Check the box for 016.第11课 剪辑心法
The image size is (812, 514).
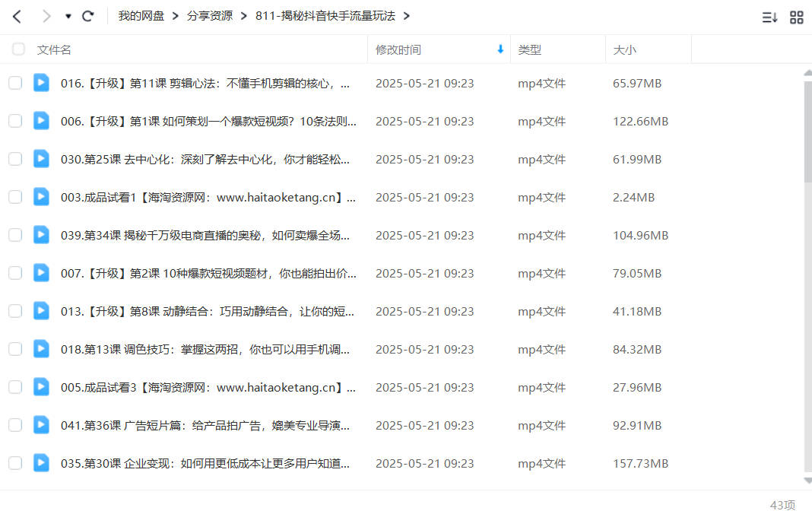pyautogui.click(x=15, y=83)
